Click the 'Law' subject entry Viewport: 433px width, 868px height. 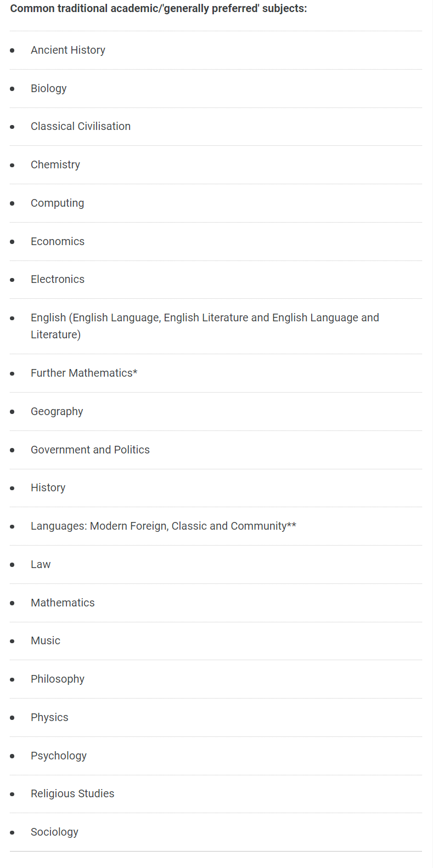coord(41,564)
